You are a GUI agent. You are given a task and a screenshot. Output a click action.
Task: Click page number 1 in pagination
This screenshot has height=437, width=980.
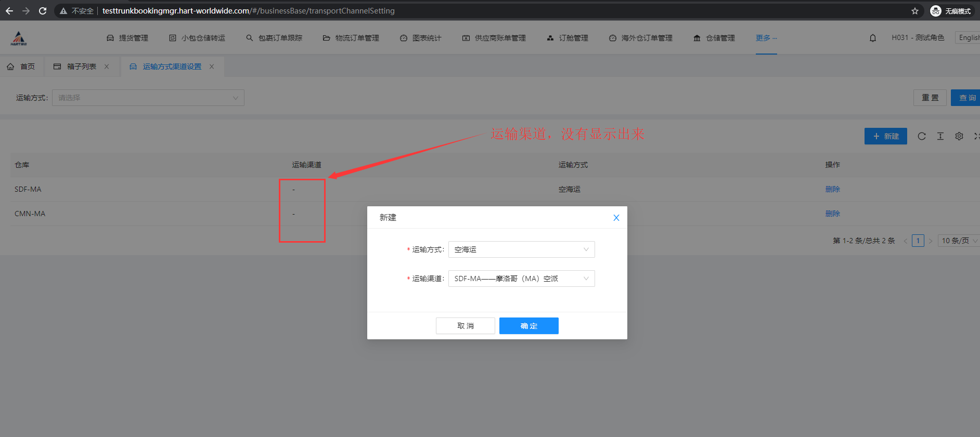coord(918,241)
